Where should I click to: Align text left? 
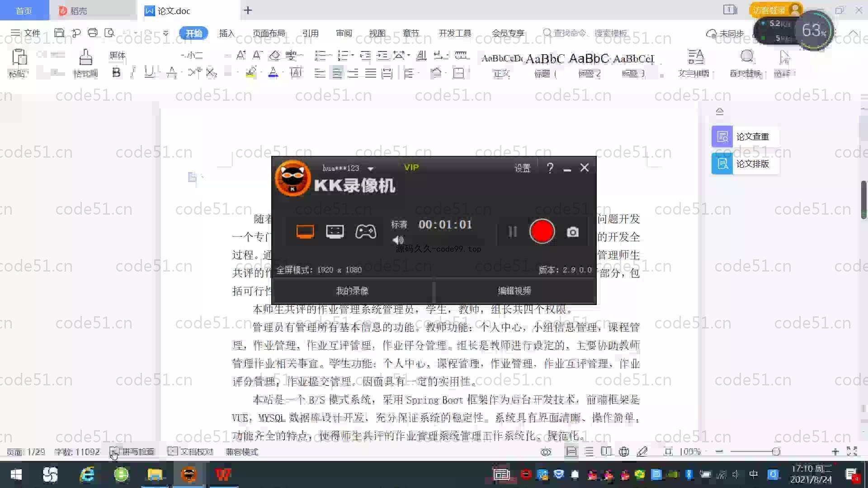pyautogui.click(x=320, y=73)
